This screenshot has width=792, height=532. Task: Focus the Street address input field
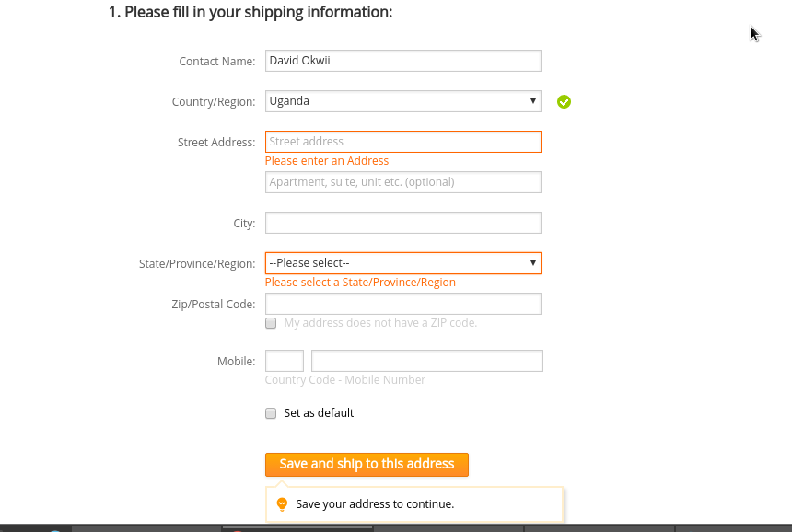click(x=402, y=142)
